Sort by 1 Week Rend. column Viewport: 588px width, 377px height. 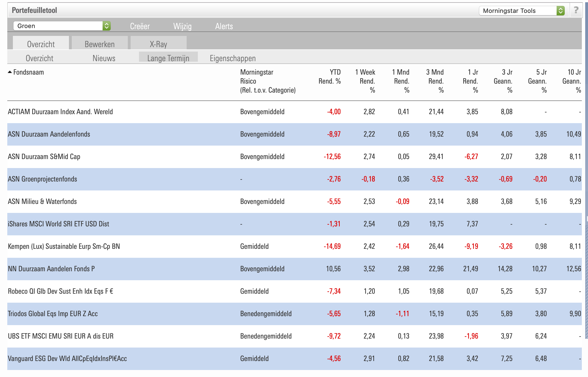[365, 81]
